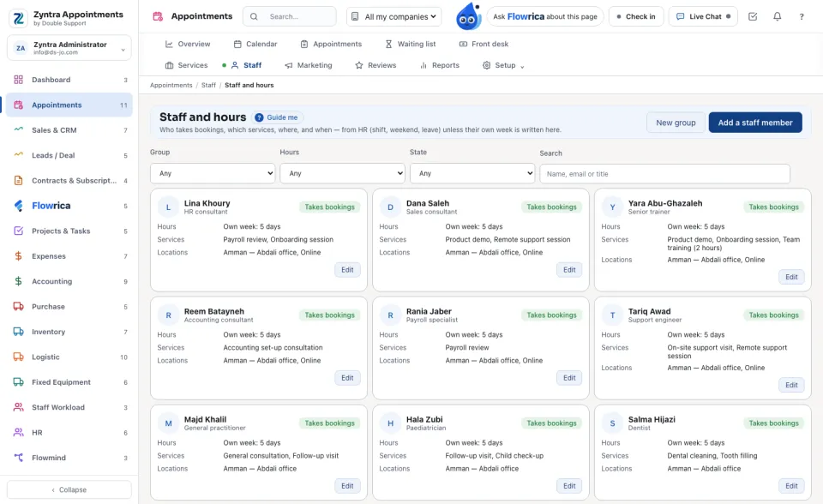
Task: Click the Inventory truck icon in sidebar
Action: [18, 332]
